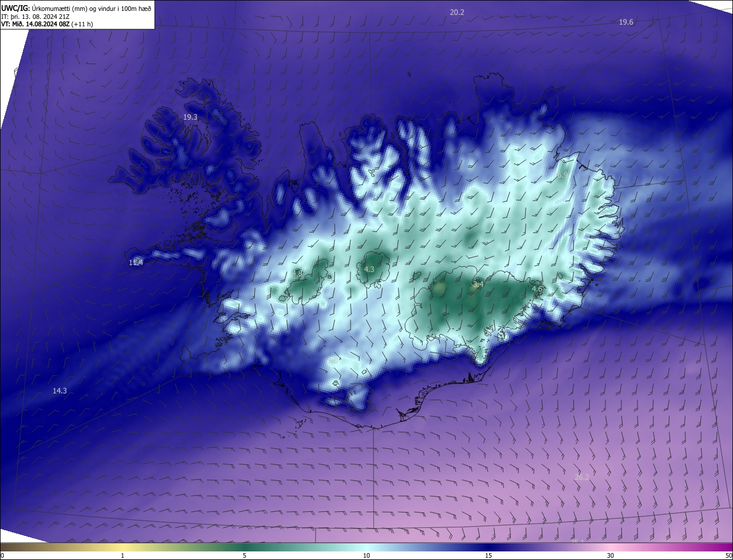This screenshot has width=733, height=560.
Task: Click the 19.6 value label on the map
Action: coord(626,22)
